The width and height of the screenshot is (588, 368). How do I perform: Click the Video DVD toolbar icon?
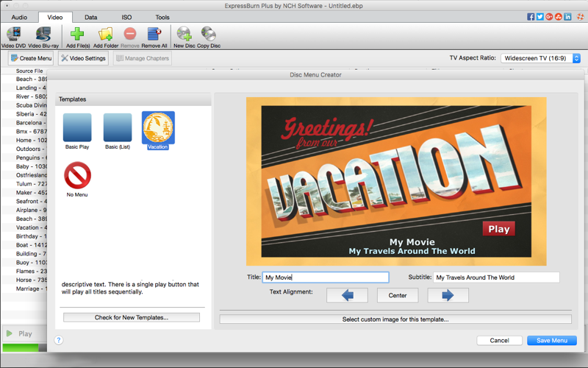(x=13, y=34)
